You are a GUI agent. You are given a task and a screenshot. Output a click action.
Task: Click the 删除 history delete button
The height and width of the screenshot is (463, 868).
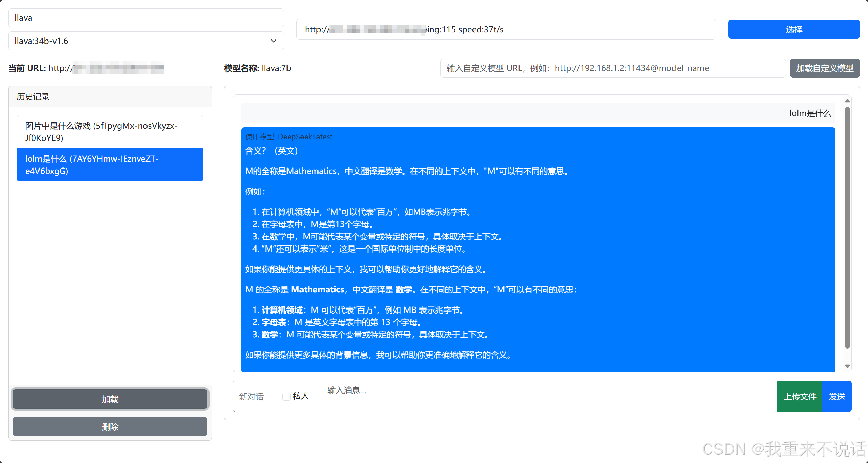click(110, 427)
